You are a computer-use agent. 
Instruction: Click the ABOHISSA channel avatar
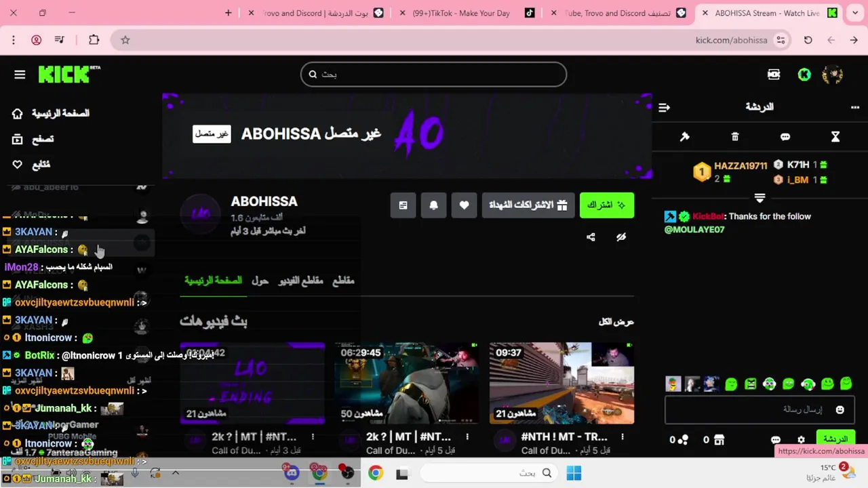[201, 213]
